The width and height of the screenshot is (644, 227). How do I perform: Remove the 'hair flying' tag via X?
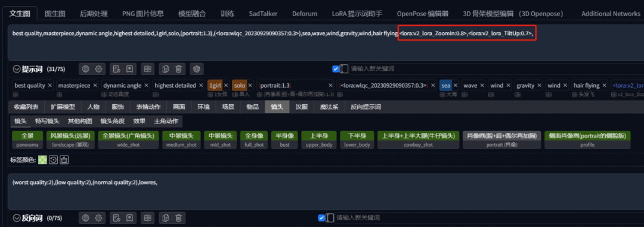605,86
